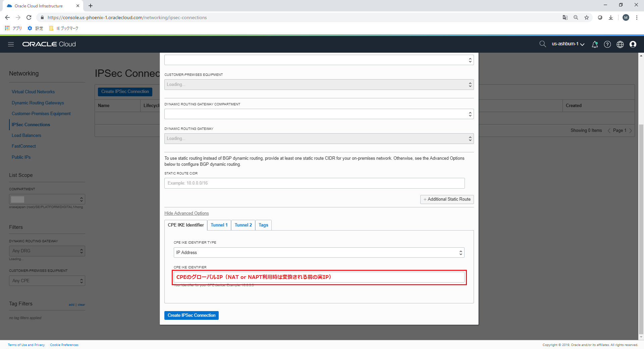Open Cookie Preferences link
This screenshot has height=349, width=644.
[64, 345]
